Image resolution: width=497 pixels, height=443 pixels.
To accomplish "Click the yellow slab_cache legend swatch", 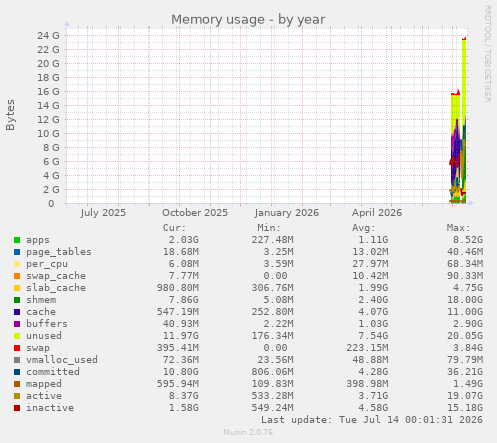I will pos(17,288).
